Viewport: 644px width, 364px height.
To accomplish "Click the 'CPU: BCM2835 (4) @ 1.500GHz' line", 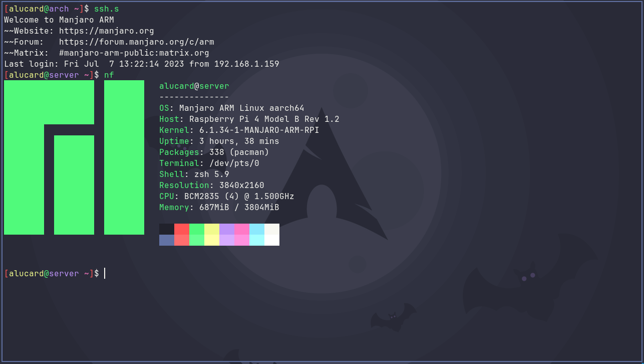I will coord(227,197).
